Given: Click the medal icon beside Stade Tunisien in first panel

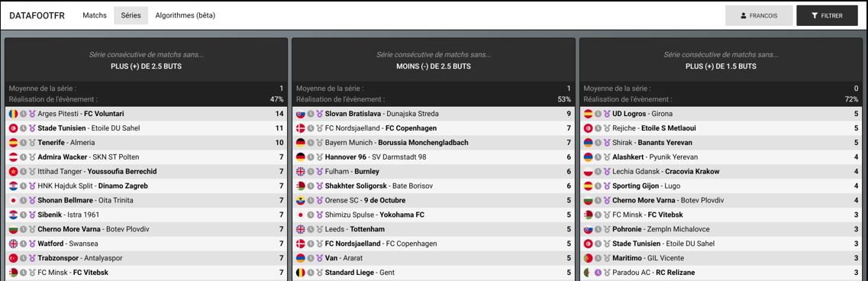Looking at the screenshot, I should 32,128.
